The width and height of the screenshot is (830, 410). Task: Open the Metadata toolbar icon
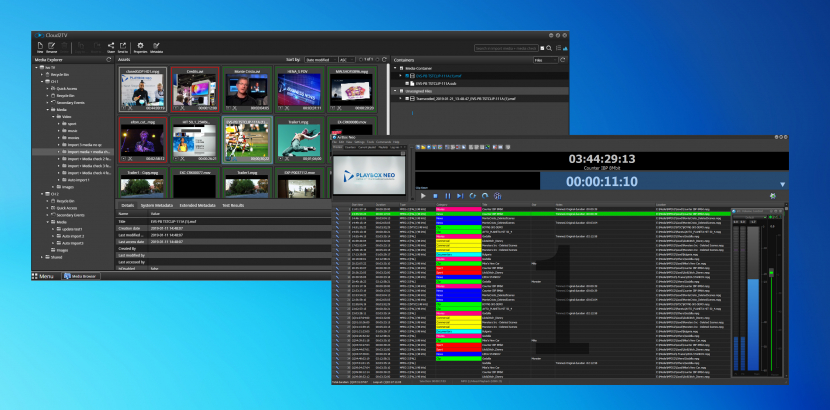(156, 47)
